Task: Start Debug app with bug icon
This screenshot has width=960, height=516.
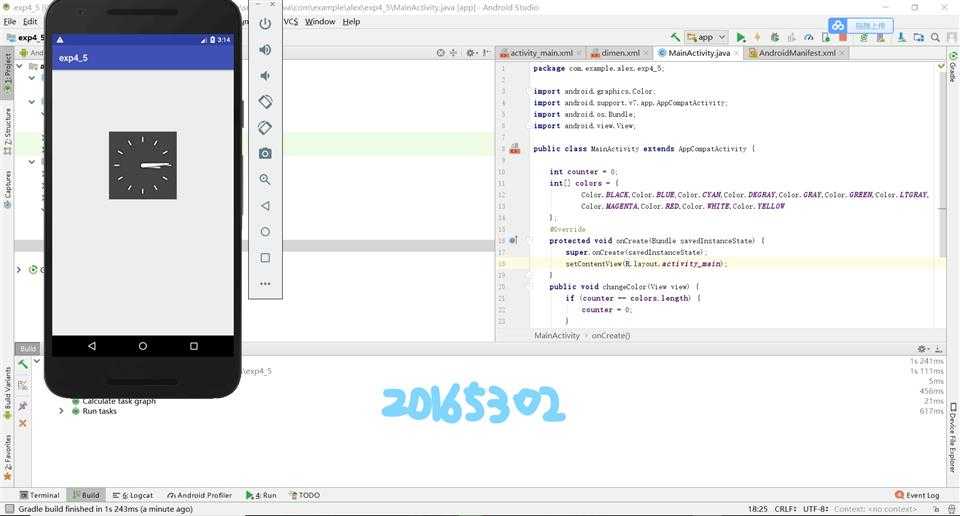Action: (774, 37)
